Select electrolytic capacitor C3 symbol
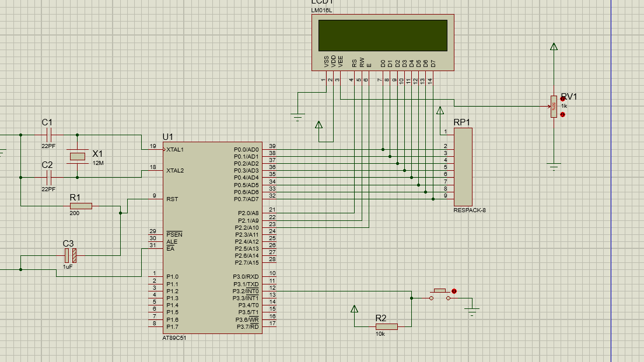This screenshot has width=644, height=362. pos(71,255)
